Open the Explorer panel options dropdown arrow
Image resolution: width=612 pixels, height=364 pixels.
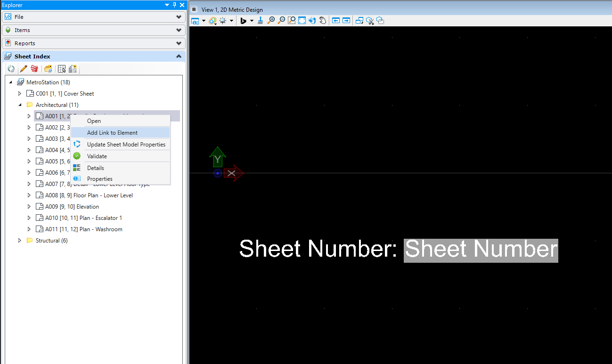[x=167, y=5]
